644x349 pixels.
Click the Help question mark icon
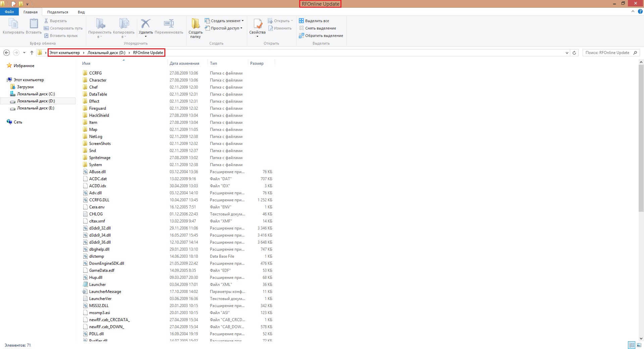[640, 11]
